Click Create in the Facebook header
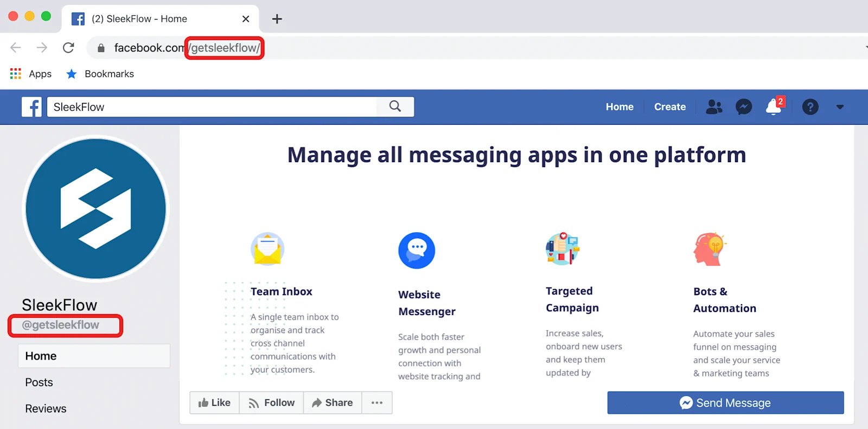 (670, 107)
